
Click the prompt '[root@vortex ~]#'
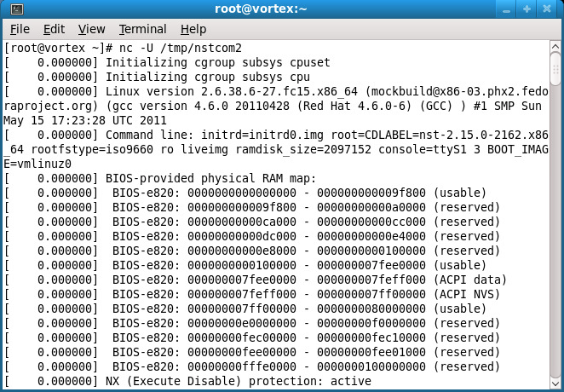pyautogui.click(x=58, y=49)
